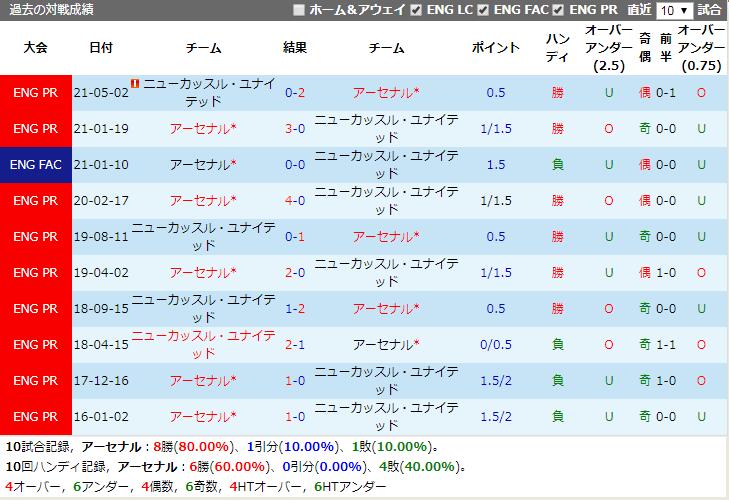Click the 0.5 point value in the 18-09-15 row

tap(496, 309)
